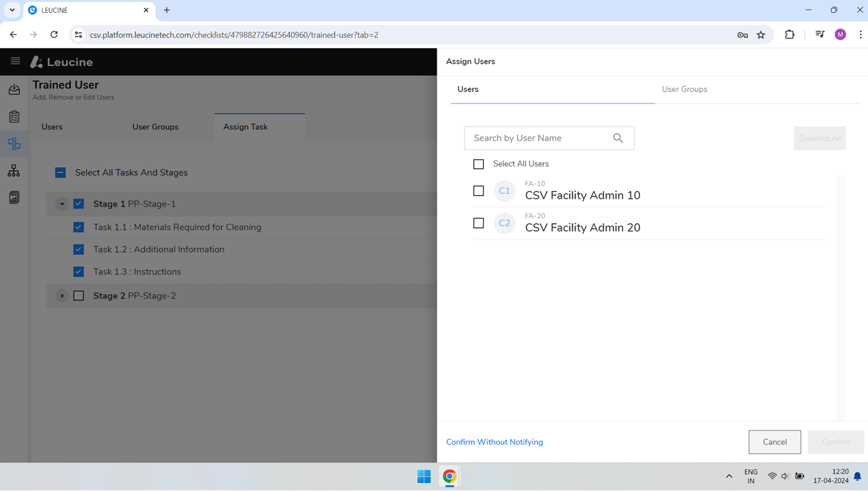
Task: Click the user list vertical scrollbar
Action: [841, 298]
